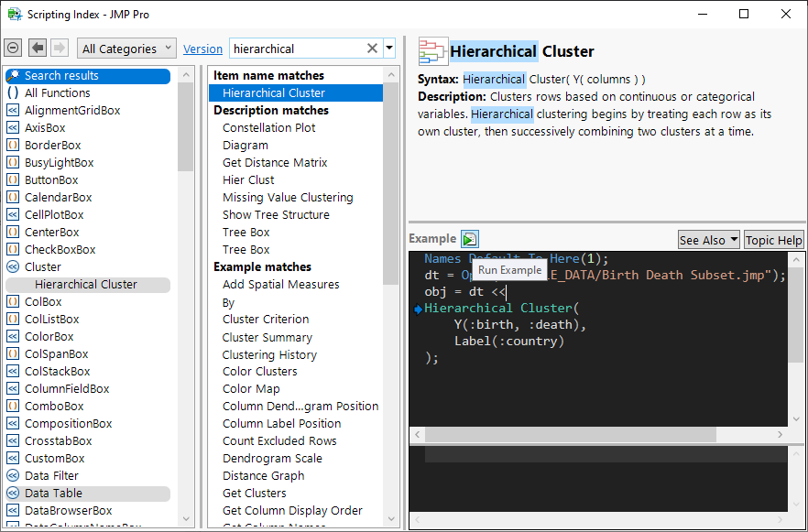Go back with the left arrow

click(38, 49)
